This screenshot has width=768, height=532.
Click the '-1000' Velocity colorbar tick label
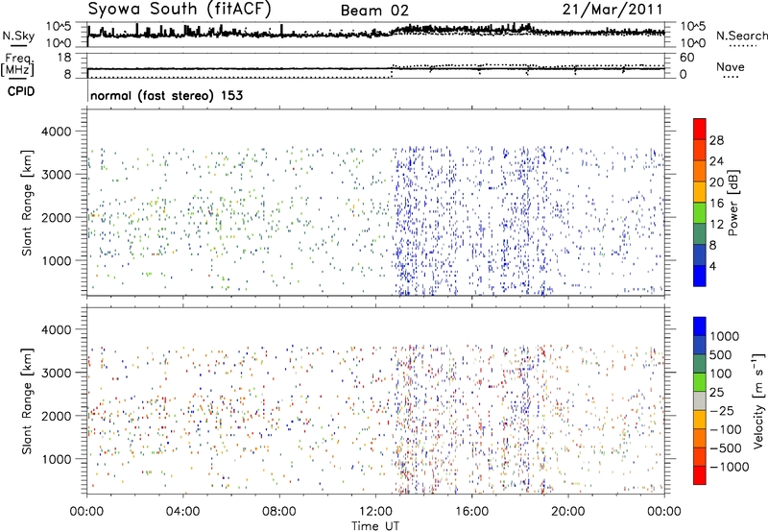click(x=730, y=467)
